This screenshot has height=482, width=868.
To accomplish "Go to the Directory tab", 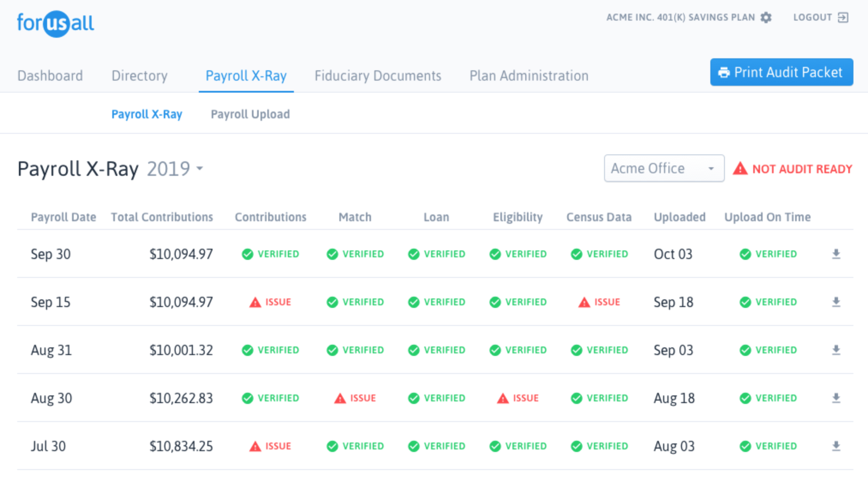I will (139, 76).
